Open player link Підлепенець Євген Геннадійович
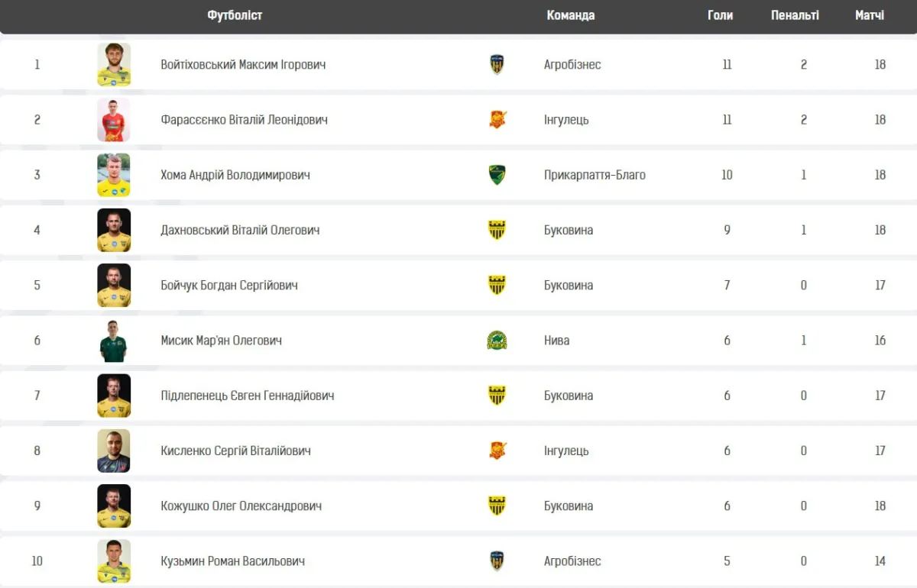 (247, 396)
